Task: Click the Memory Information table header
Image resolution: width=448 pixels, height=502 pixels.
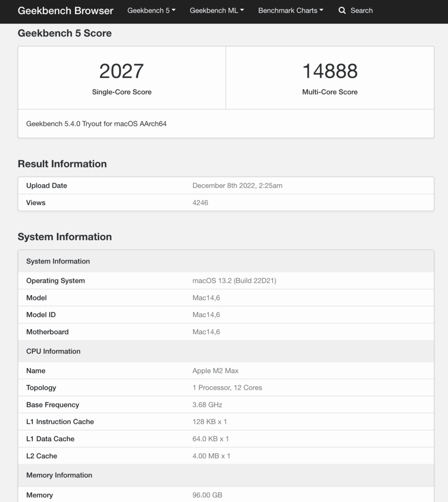Action: point(226,475)
